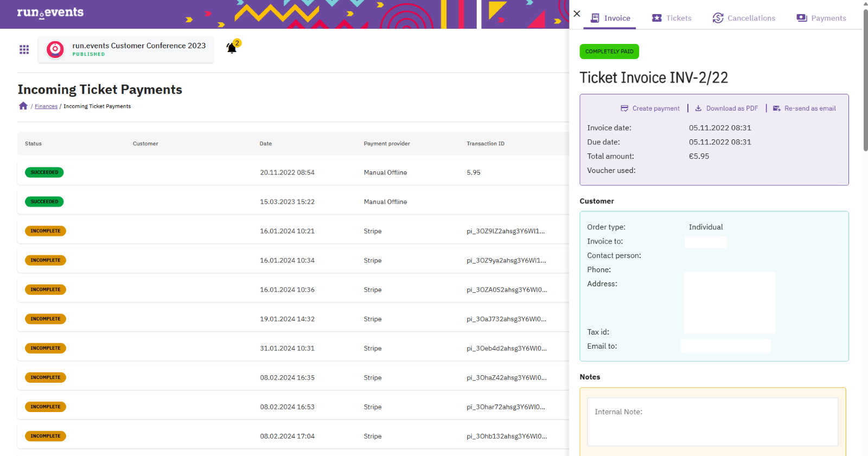Sort by the Customer column header
Image resolution: width=868 pixels, height=456 pixels.
pyautogui.click(x=145, y=144)
